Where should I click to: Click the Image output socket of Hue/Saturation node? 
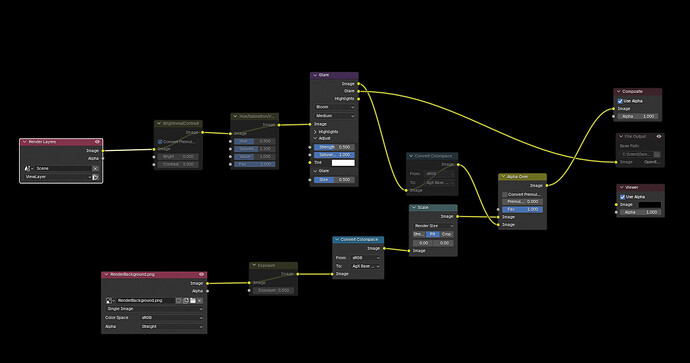tap(279, 125)
